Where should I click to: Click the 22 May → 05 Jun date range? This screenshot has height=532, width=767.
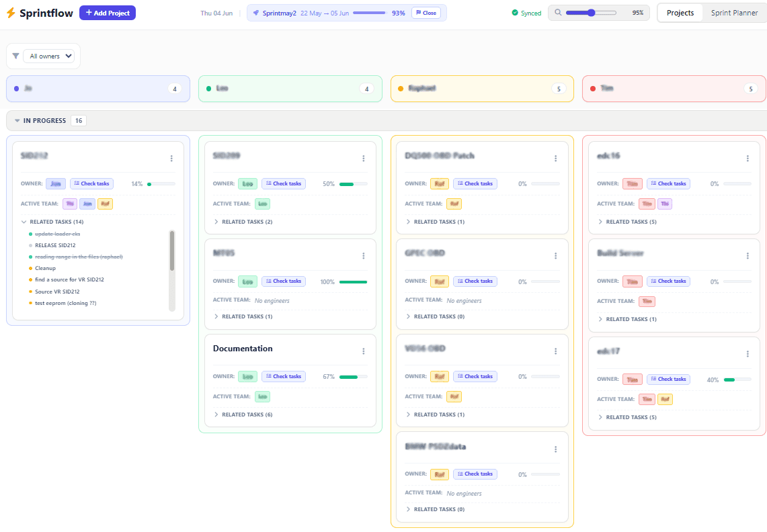[324, 13]
